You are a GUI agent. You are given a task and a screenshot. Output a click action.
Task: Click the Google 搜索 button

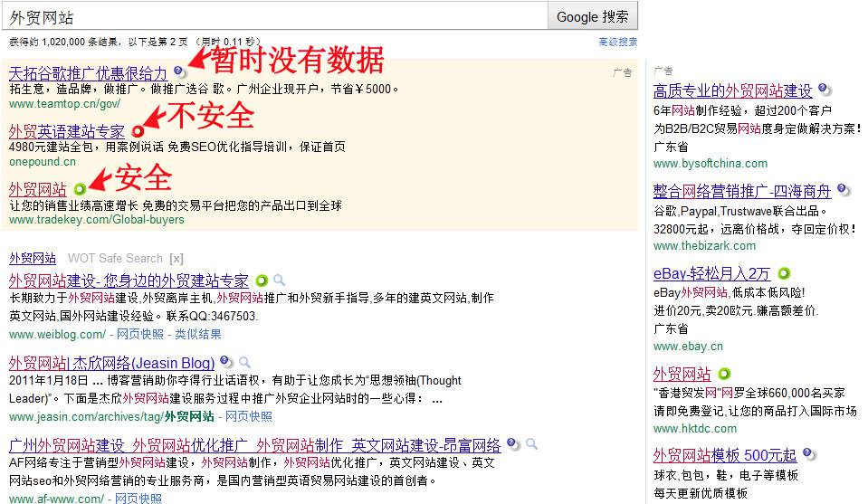click(x=592, y=16)
